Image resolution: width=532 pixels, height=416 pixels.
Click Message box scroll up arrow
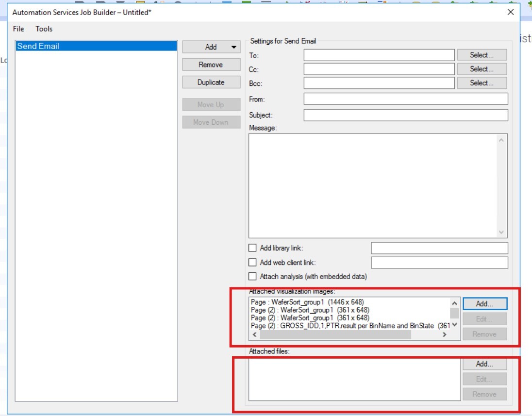tap(501, 140)
